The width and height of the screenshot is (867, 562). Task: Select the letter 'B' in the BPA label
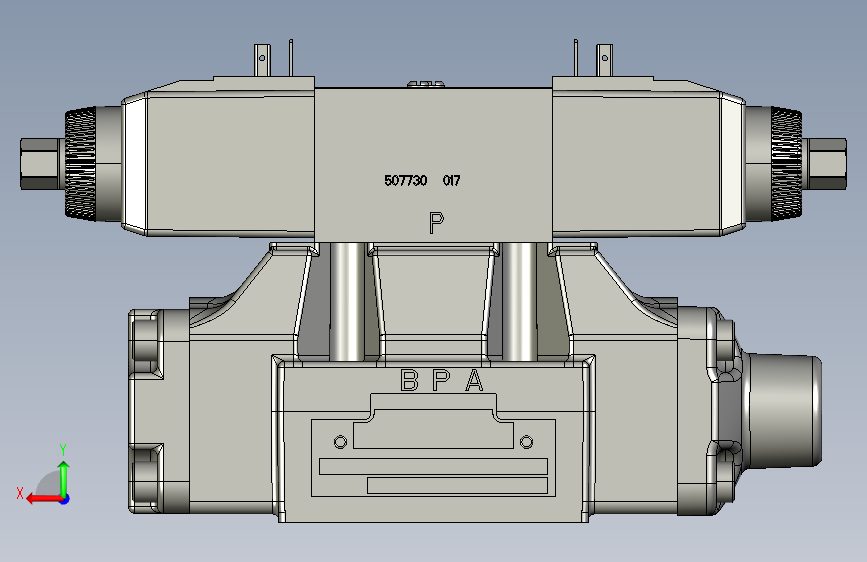[409, 381]
